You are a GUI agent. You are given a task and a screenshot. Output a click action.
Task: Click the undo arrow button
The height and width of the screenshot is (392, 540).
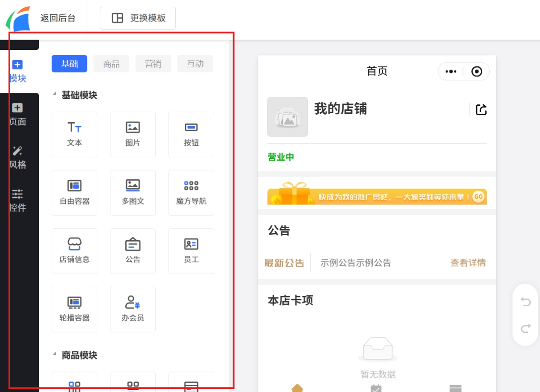click(x=525, y=302)
